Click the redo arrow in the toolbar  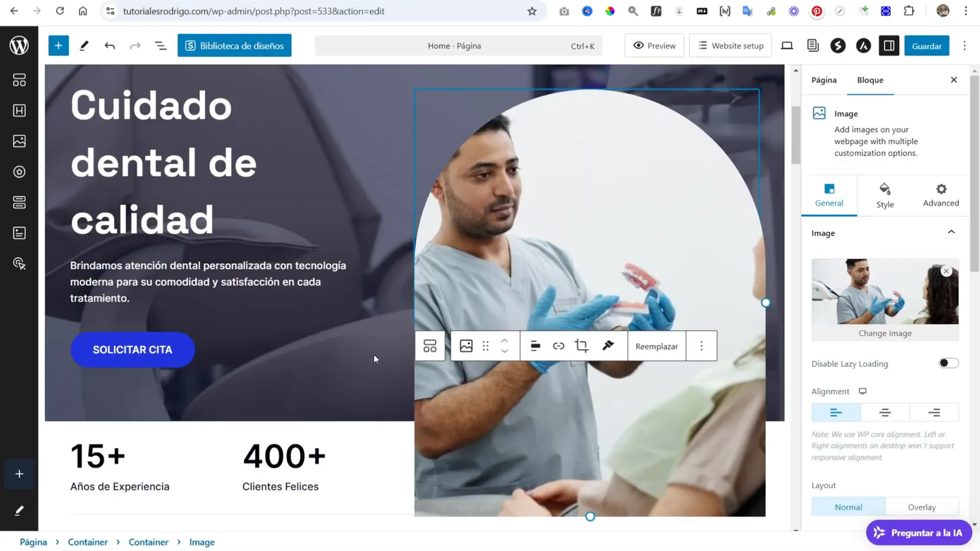tap(135, 45)
